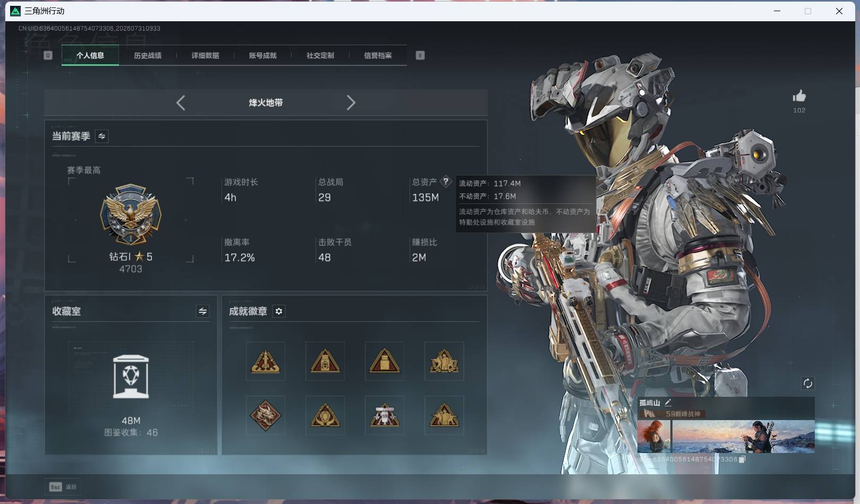The width and height of the screenshot is (860, 504).
Task: Close the 三角洲行动 window
Action: (839, 11)
